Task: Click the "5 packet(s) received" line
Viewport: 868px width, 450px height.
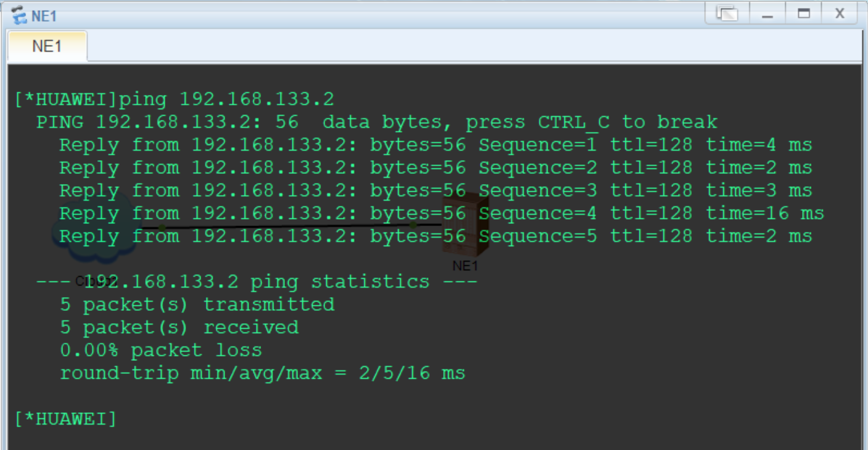Action: tap(179, 328)
